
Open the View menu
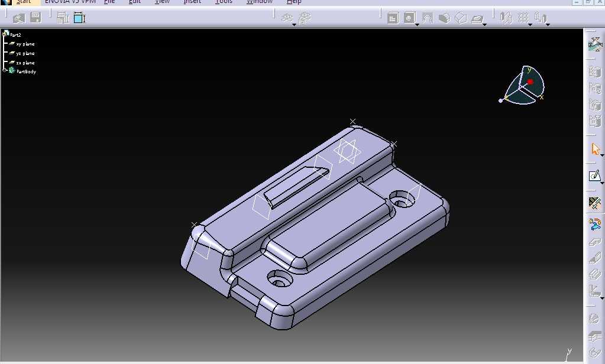coord(162,2)
